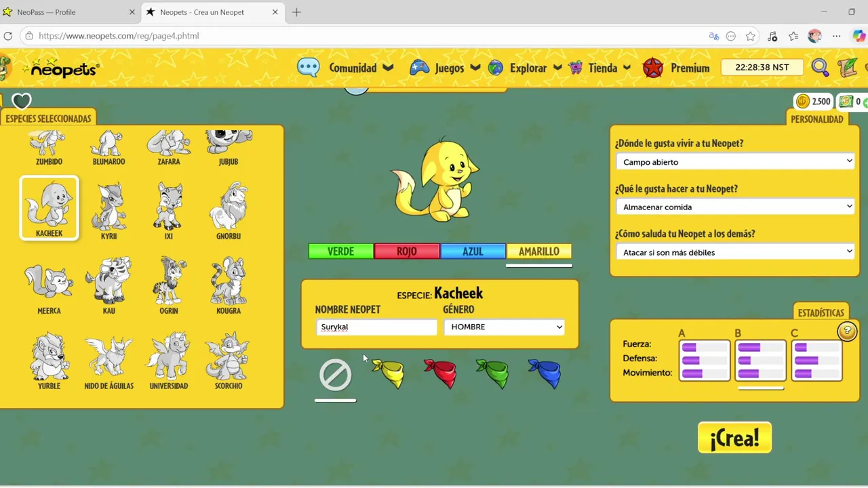Choose the Azul color
868x488 pixels.
coord(473,251)
